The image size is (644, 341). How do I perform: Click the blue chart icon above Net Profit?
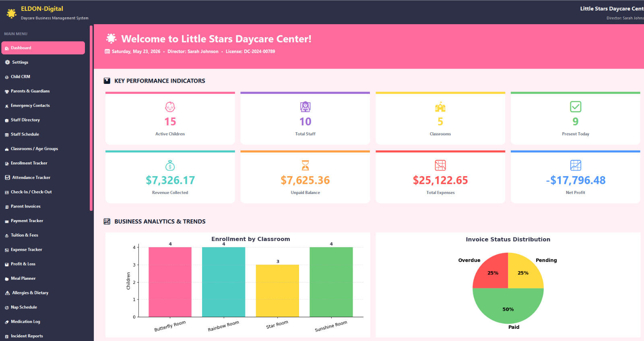(x=576, y=165)
